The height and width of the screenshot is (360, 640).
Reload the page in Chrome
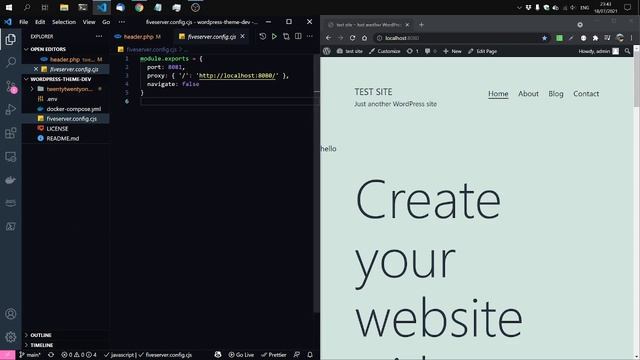[352, 38]
